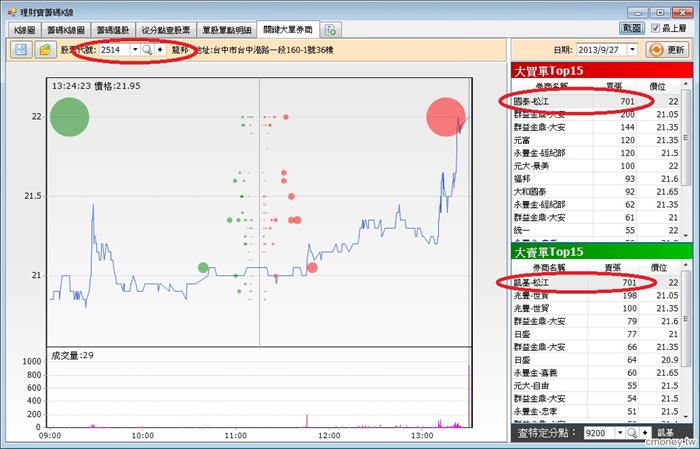
Task: Select 元大-自由 row in sell list
Action: click(596, 386)
